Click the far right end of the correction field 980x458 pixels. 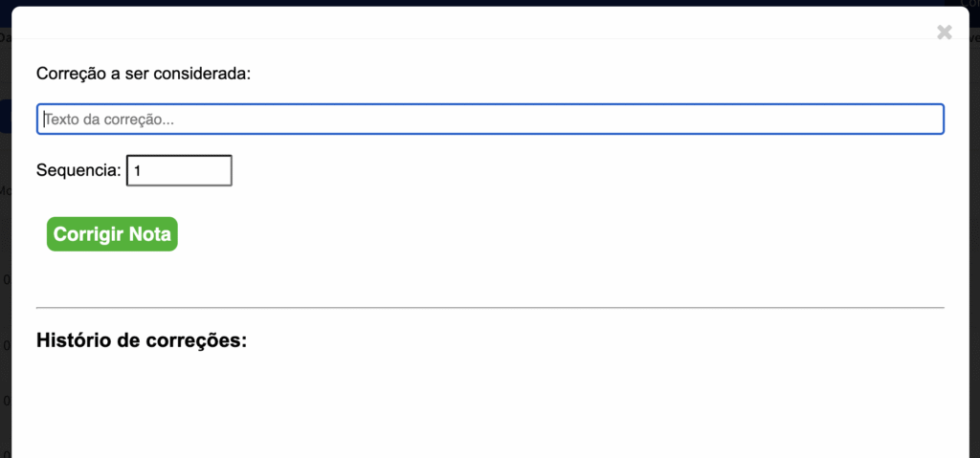click(x=933, y=120)
